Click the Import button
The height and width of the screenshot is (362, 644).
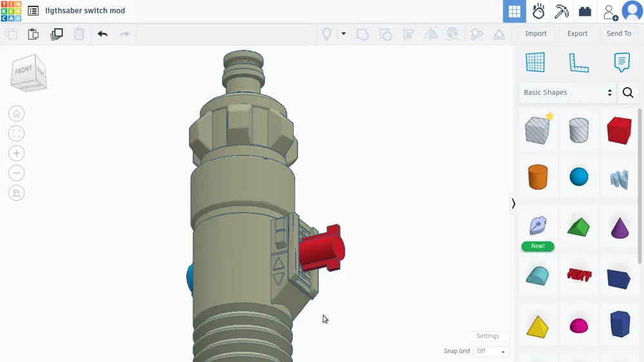tap(536, 33)
